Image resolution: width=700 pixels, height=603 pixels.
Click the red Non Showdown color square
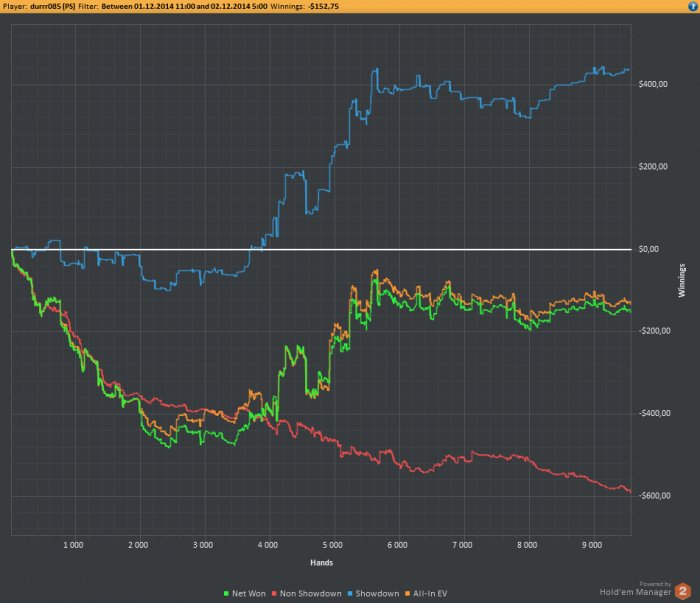(x=275, y=593)
